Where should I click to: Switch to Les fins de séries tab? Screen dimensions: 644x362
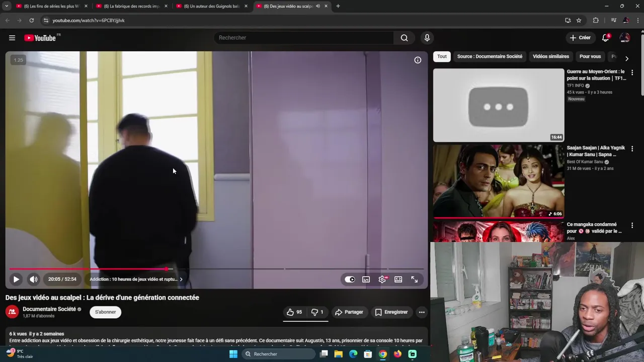(51, 6)
